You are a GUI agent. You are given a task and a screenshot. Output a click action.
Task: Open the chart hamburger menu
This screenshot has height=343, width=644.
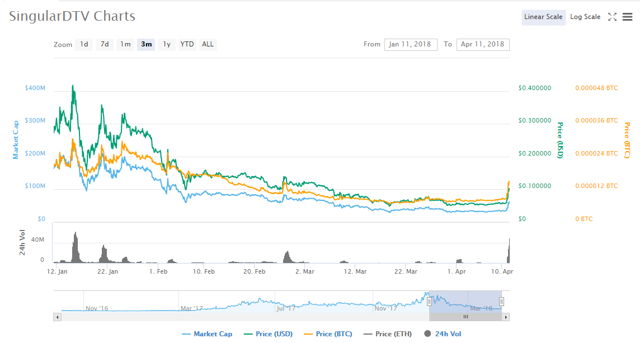[627, 17]
